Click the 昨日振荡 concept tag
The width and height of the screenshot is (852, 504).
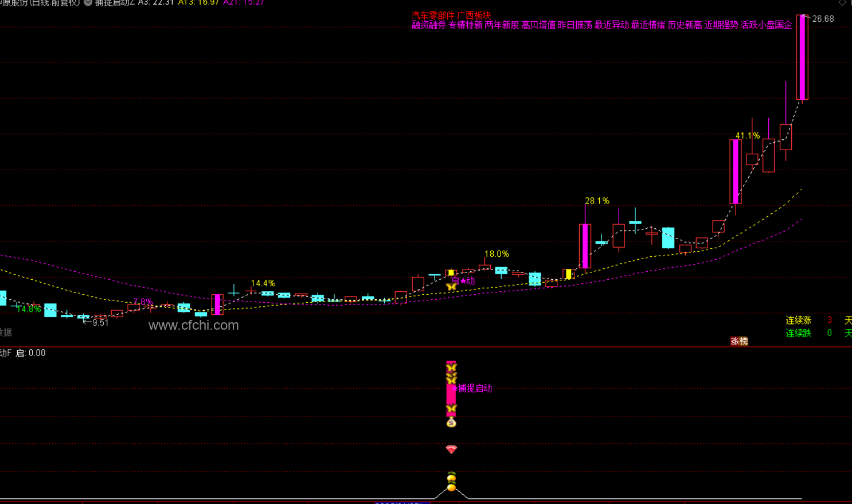pos(575,25)
